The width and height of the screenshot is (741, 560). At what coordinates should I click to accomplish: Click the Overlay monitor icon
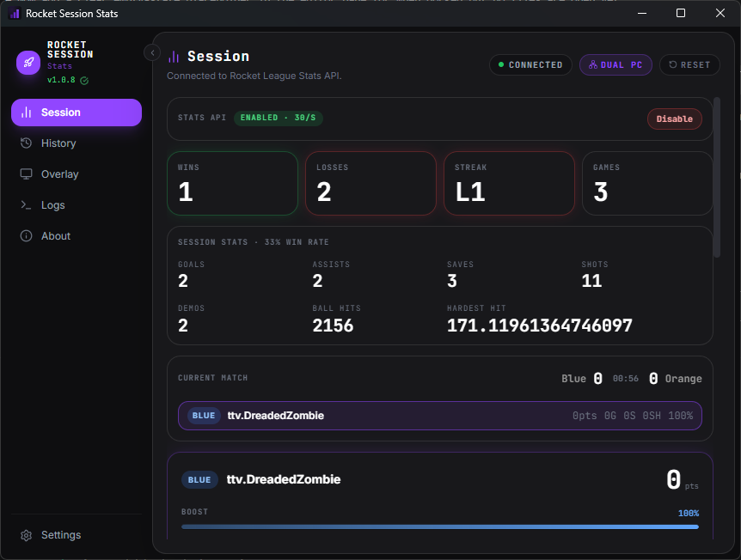pyautogui.click(x=26, y=174)
